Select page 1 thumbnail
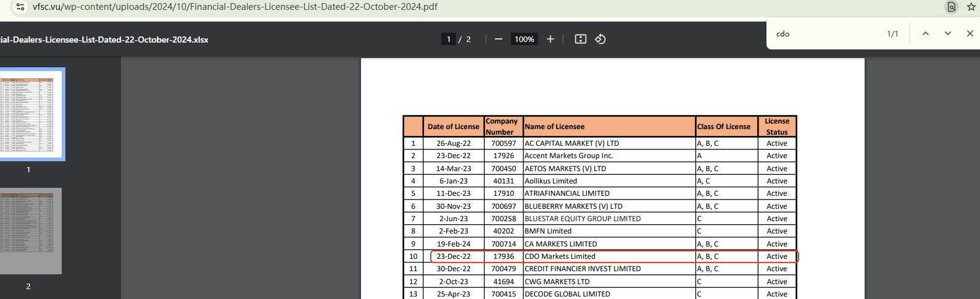 coord(28,114)
